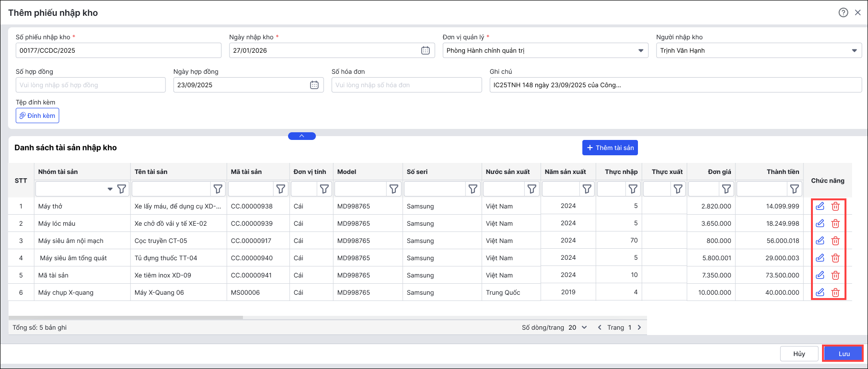868x369 pixels.
Task: Delete the Máy lọc máu row
Action: pyautogui.click(x=835, y=223)
